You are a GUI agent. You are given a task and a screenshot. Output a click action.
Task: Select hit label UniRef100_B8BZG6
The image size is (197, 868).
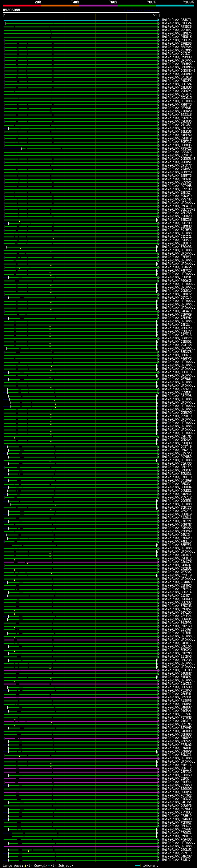pyautogui.click(x=176, y=220)
